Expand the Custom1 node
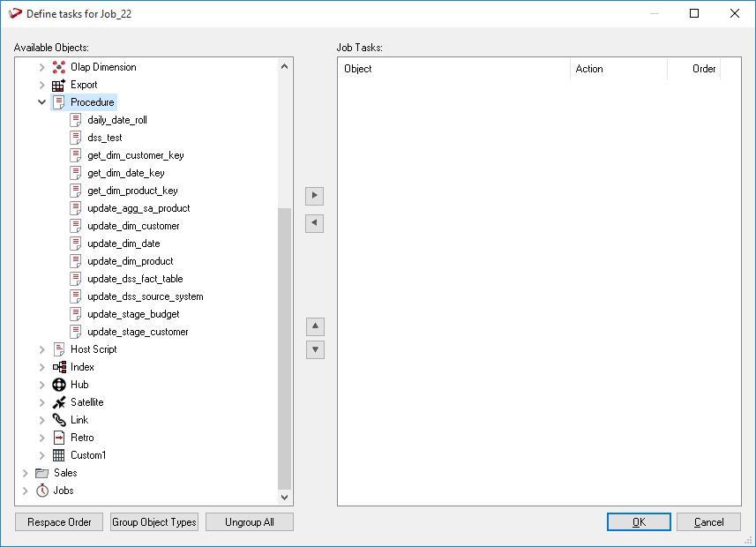 [42, 455]
